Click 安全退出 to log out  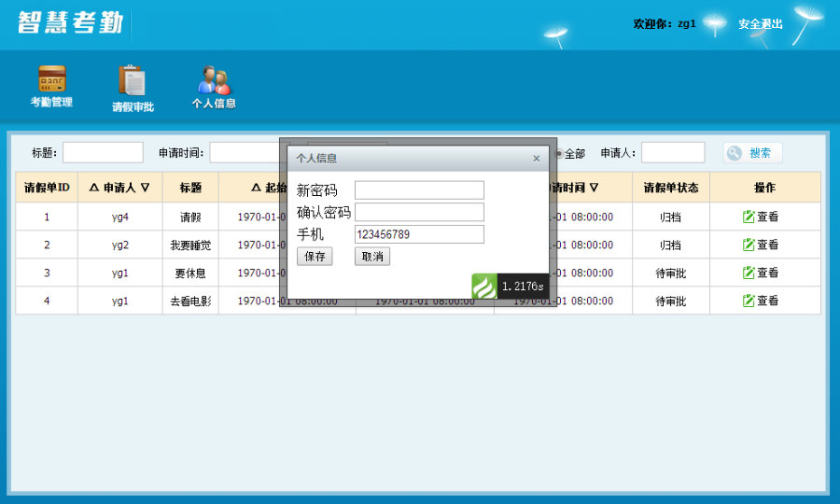(760, 24)
